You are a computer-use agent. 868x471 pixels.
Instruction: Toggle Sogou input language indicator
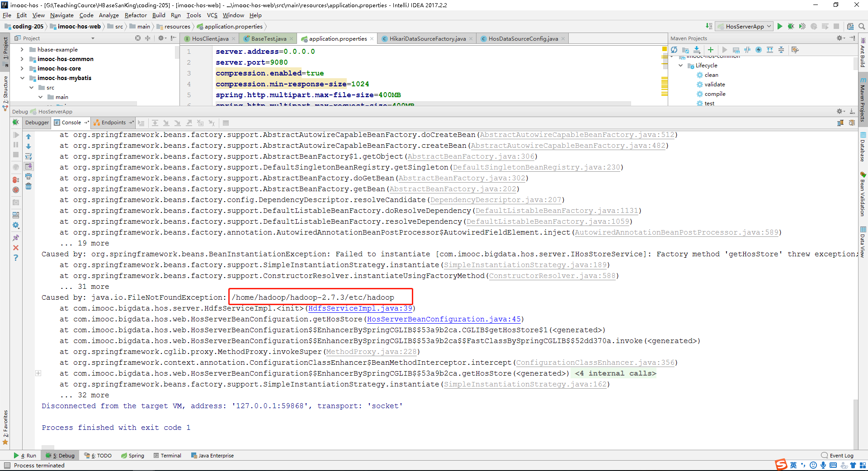tap(794, 465)
